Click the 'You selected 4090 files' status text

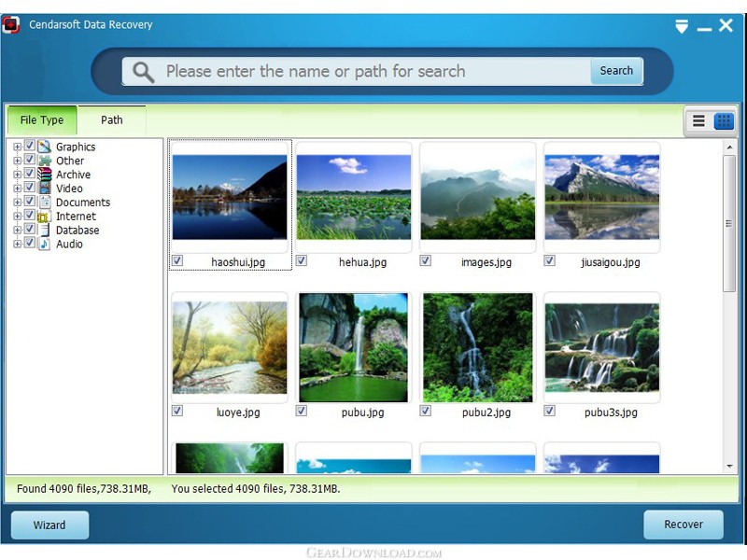(x=256, y=488)
